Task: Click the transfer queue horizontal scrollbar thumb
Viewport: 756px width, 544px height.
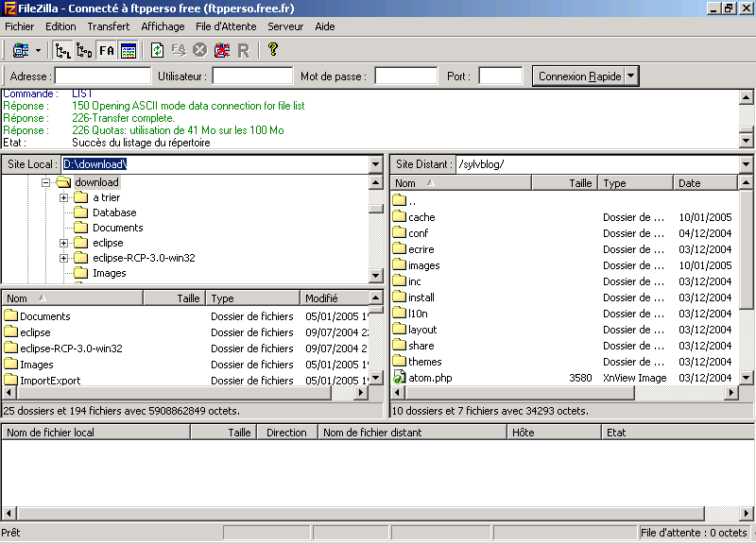Action: click(361, 513)
